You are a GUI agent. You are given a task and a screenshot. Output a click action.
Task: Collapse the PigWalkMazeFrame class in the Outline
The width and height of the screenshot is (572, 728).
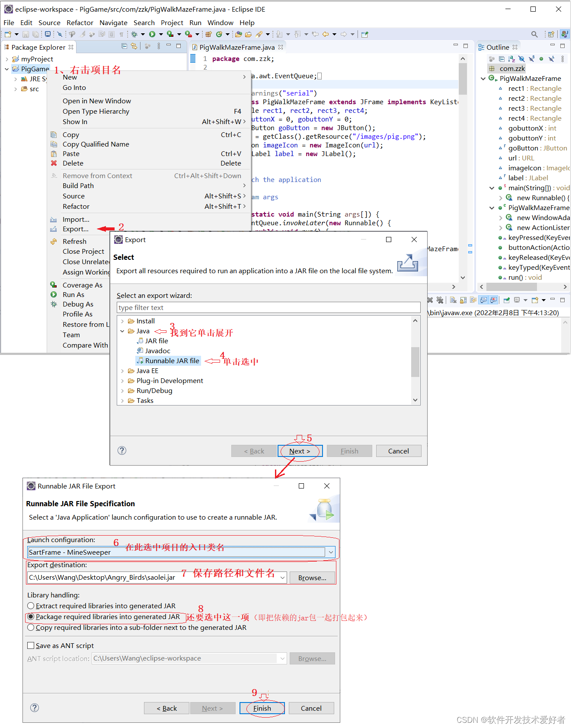[x=483, y=79]
